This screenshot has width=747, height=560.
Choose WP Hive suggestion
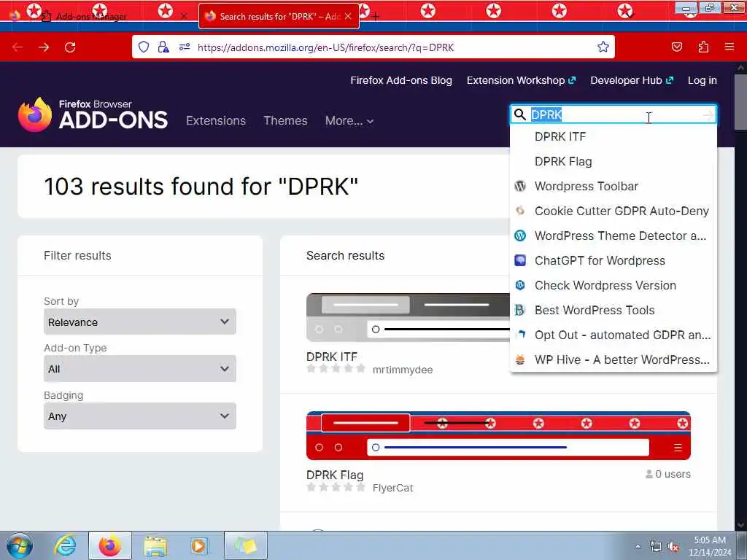pyautogui.click(x=613, y=359)
